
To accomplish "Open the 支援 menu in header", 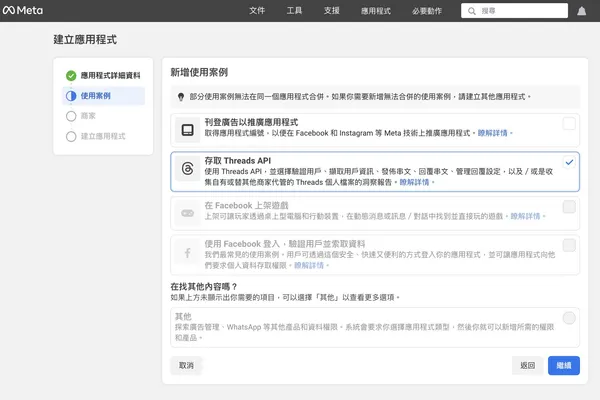I will [x=331, y=11].
